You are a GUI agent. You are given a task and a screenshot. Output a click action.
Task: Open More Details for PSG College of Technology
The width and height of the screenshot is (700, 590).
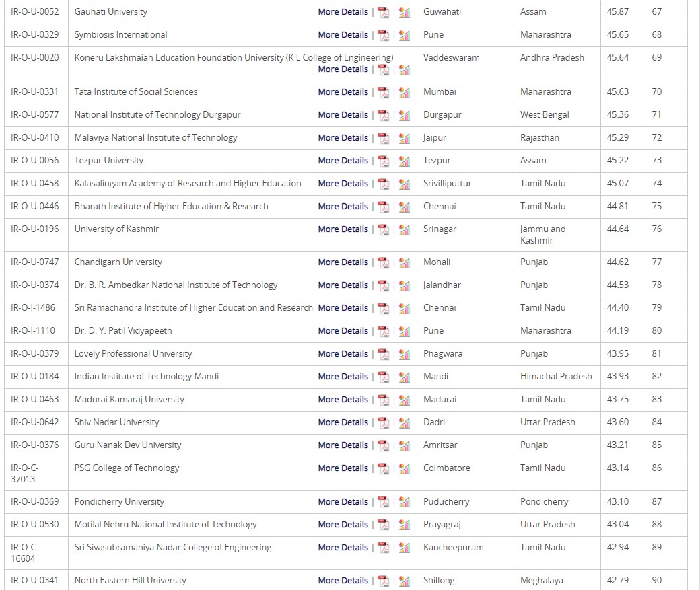point(343,468)
